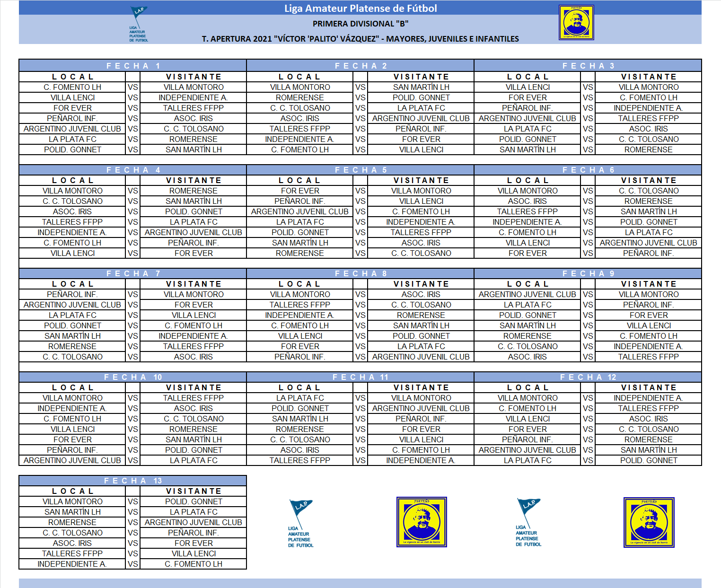Select 'C. FOMENTO LH' in Fecha 1
Image resolution: width=721 pixels, height=588 pixels.
[x=72, y=87]
